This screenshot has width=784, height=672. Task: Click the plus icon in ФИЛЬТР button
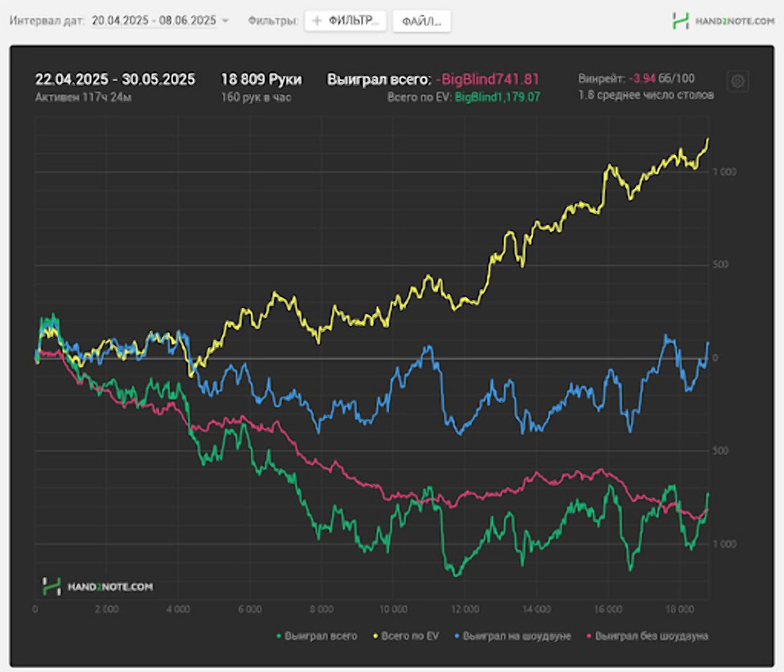click(317, 21)
